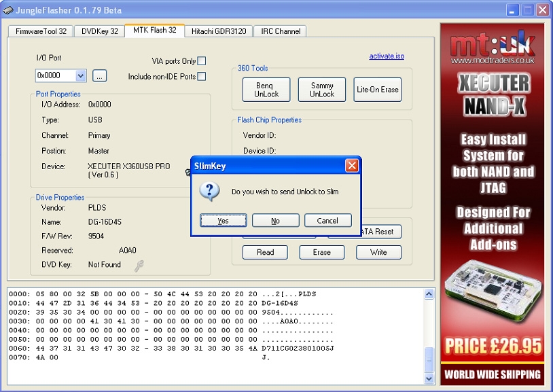Click the PLDS vendor value

point(97,208)
